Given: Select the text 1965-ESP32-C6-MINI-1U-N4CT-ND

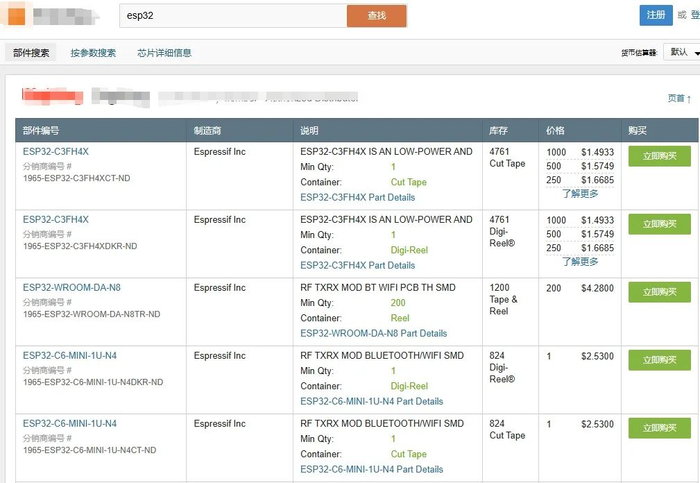Looking at the screenshot, I should pos(90,450).
